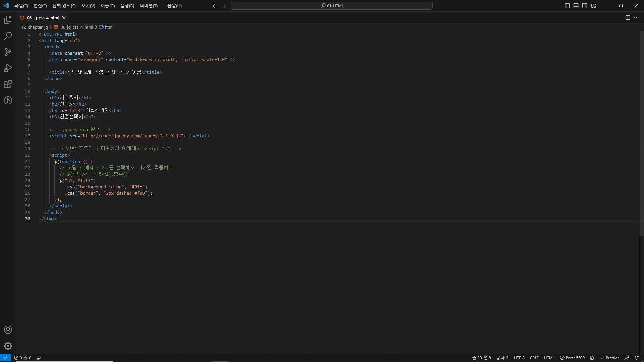
Task: Open the Extensions view
Action: point(8,84)
